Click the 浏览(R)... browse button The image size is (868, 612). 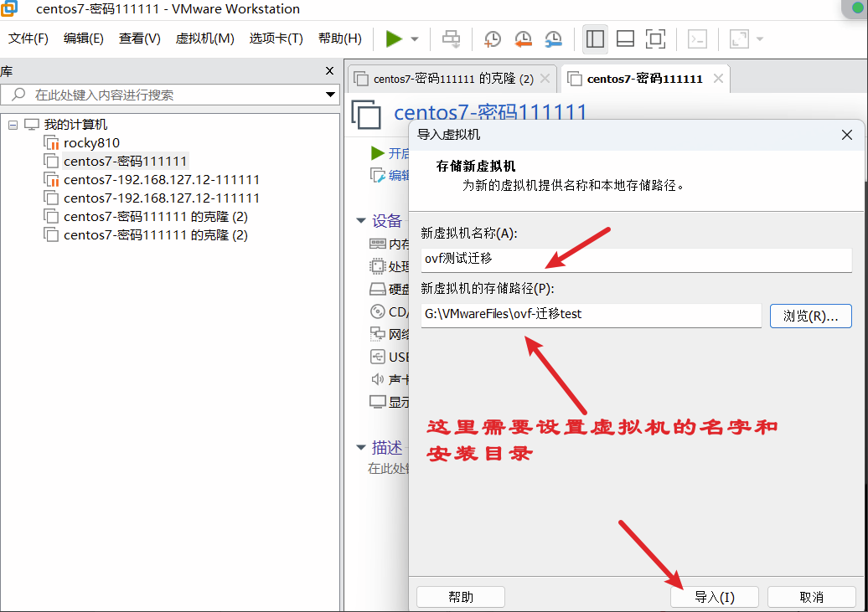(x=810, y=316)
